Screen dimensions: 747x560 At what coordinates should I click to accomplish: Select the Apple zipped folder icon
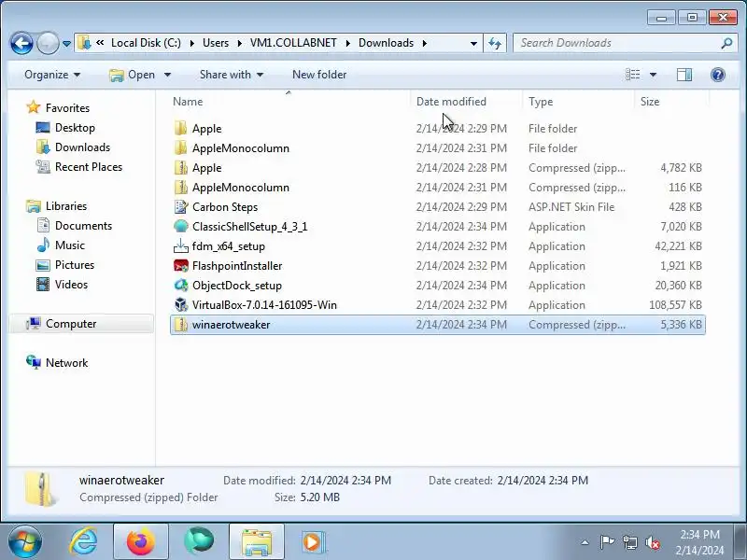180,168
